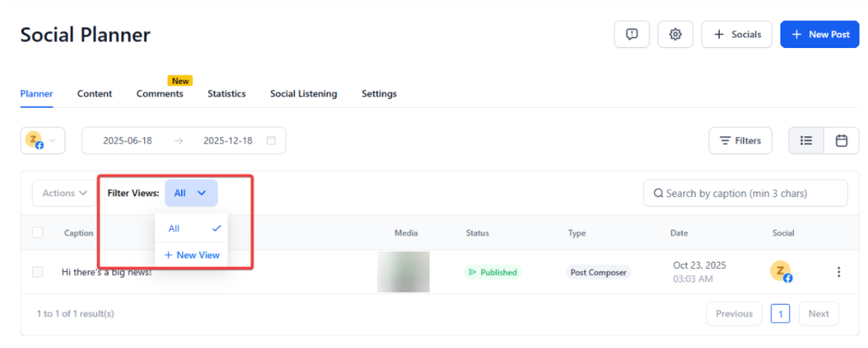Viewport: 868px width, 348px height.
Task: Collapse the Filter Views 'All' dropdown
Action: tap(191, 193)
